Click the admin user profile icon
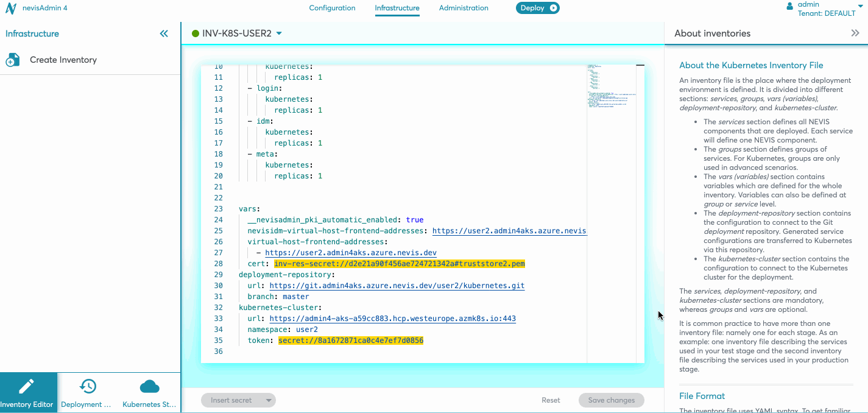This screenshot has height=413, width=868. tap(790, 6)
